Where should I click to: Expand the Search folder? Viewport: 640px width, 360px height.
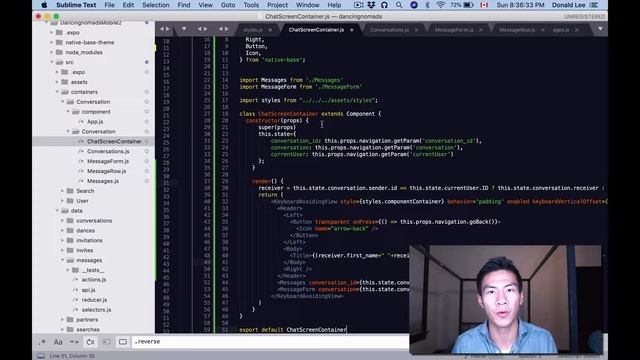click(62, 191)
